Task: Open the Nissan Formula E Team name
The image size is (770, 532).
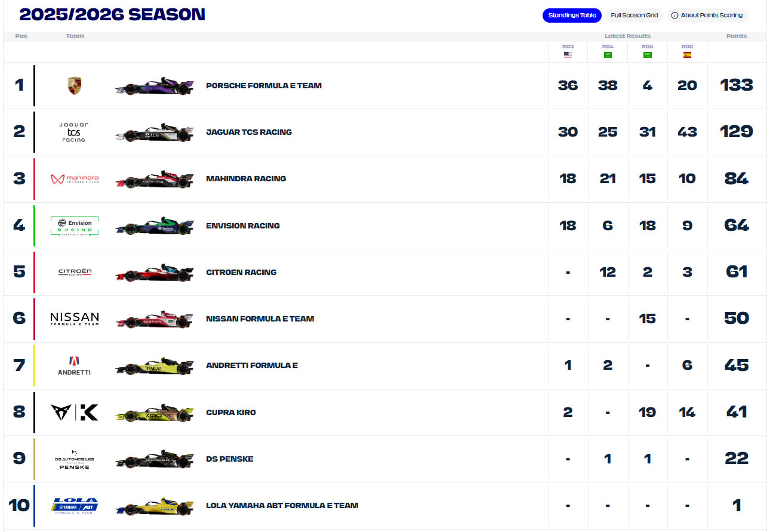Action: (x=260, y=318)
